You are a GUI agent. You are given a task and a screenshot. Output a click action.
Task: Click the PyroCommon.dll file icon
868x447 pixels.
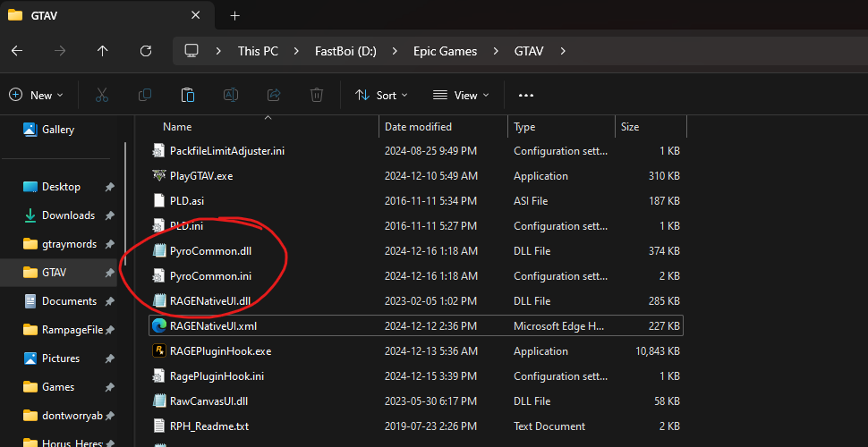159,251
